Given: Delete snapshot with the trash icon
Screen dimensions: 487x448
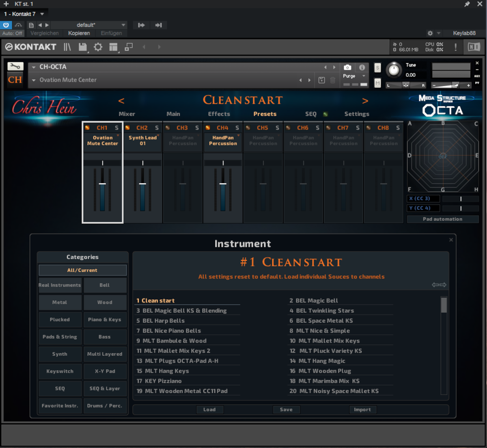Looking at the screenshot, I should [333, 80].
